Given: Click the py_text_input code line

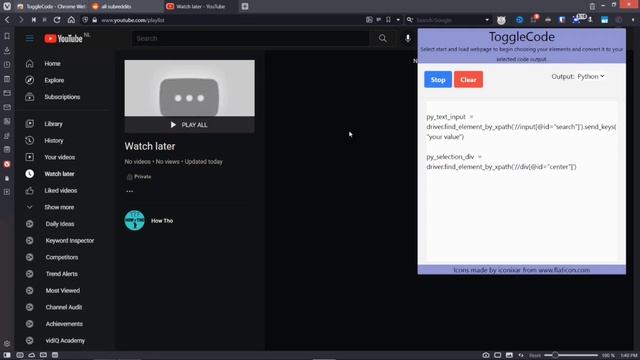Looking at the screenshot, I should point(521,127).
